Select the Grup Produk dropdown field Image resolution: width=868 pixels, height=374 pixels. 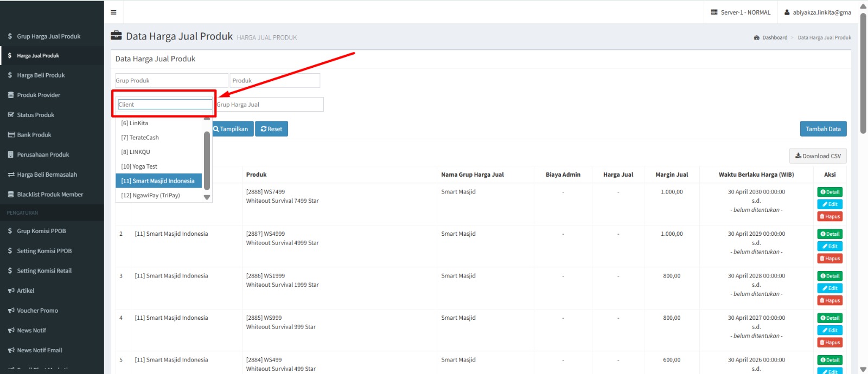point(171,81)
